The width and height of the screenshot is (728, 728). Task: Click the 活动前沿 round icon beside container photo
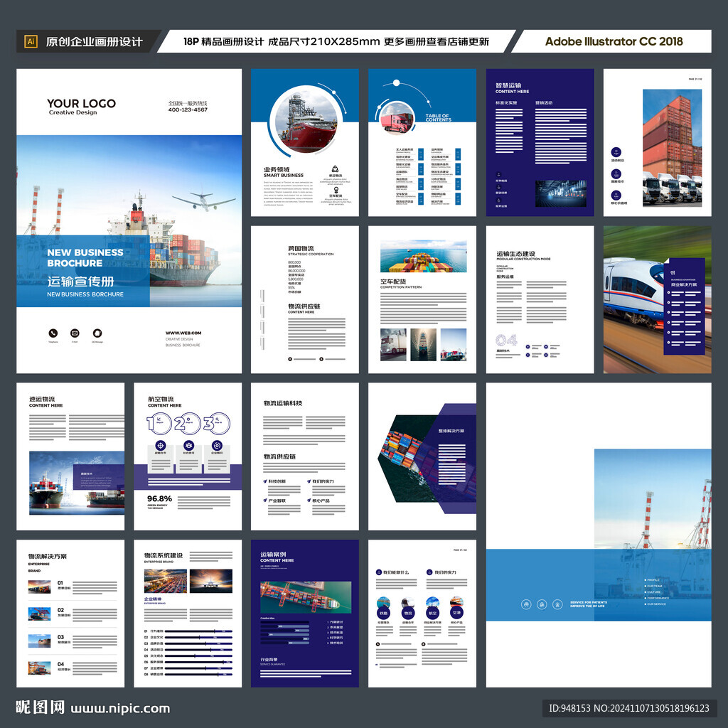point(616,152)
